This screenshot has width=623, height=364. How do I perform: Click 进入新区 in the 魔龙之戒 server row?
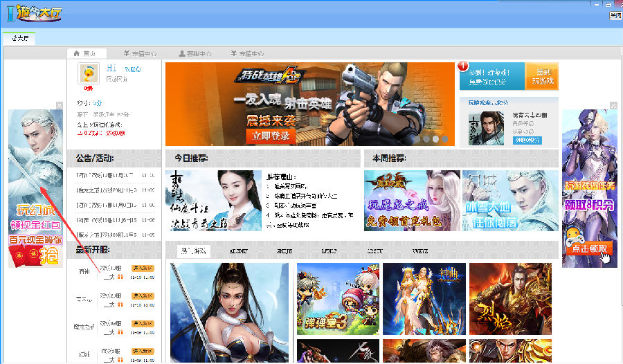pyautogui.click(x=143, y=323)
